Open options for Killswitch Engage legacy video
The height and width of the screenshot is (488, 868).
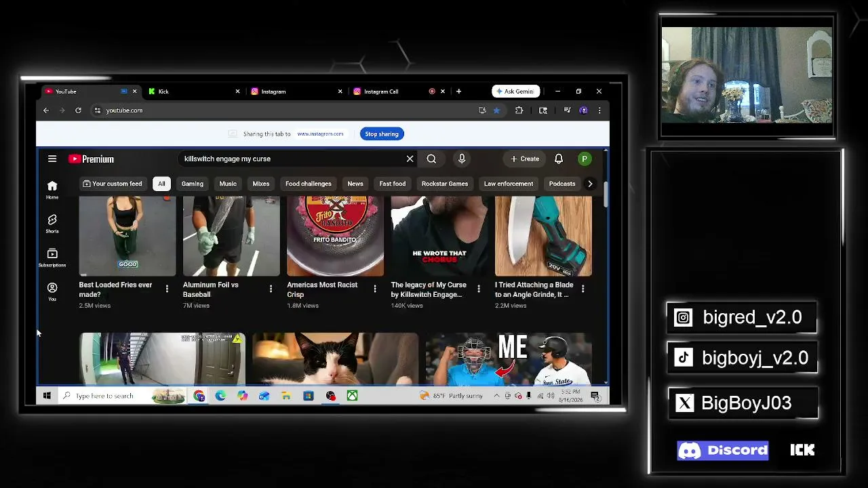479,289
